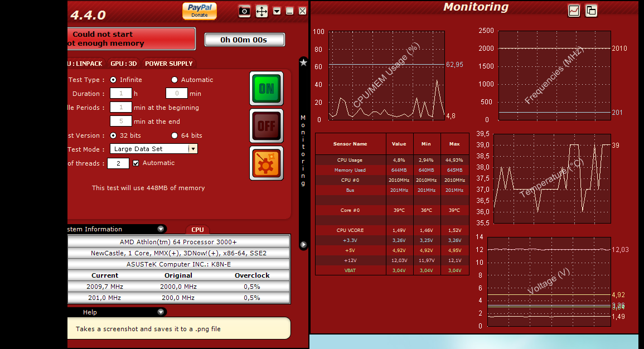The height and width of the screenshot is (349, 644).
Task: Select Infinite test type
Action: (113, 80)
